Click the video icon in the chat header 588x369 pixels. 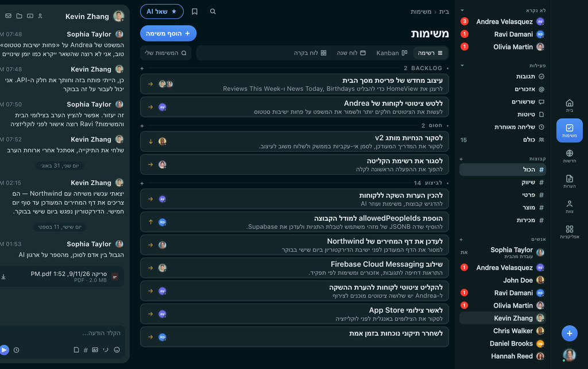[x=30, y=16]
